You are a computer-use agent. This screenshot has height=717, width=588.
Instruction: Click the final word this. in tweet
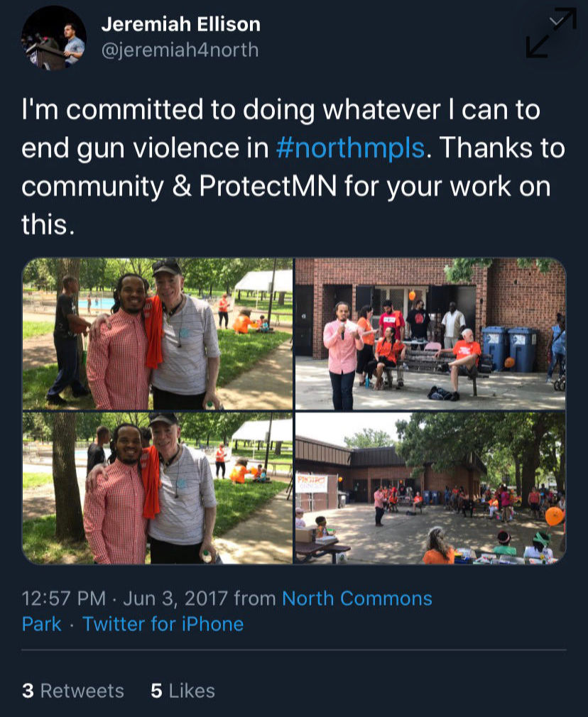click(x=48, y=224)
